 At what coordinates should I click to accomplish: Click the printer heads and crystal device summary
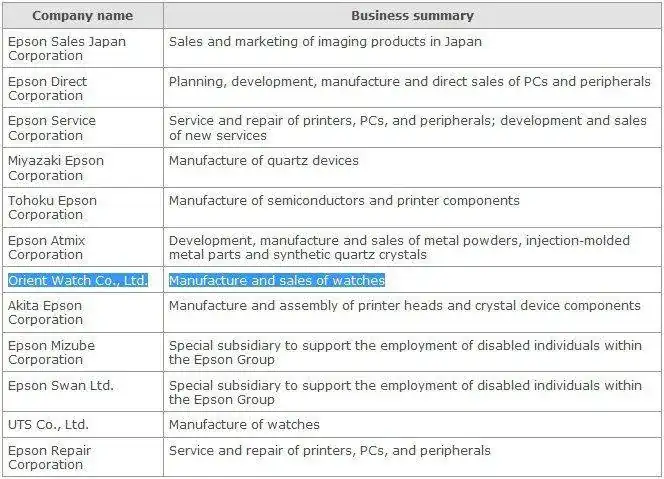click(x=404, y=305)
